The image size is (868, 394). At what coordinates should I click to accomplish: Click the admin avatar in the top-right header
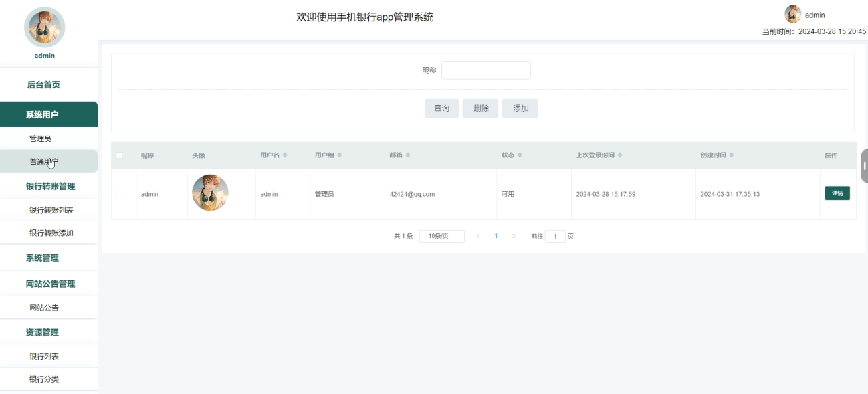[792, 14]
